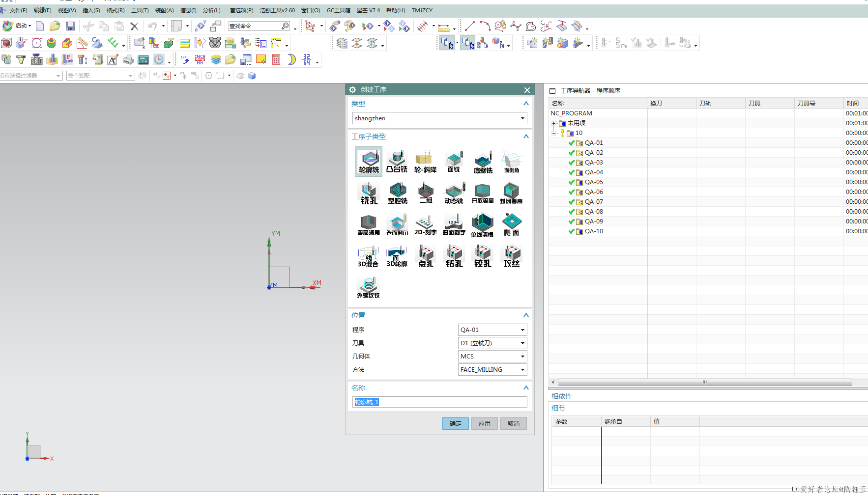
Task: Select the 点孔 drilling icon
Action: 426,256
